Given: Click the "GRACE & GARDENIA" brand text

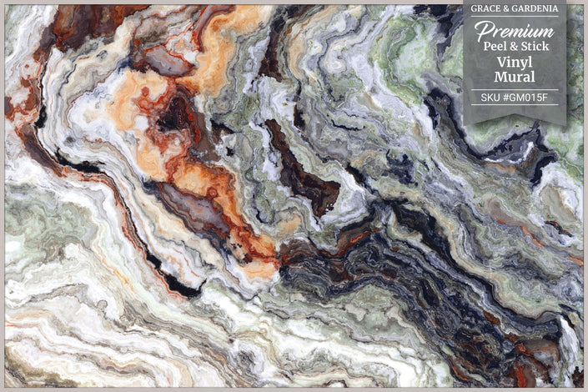Looking at the screenshot, I should 514,8.
